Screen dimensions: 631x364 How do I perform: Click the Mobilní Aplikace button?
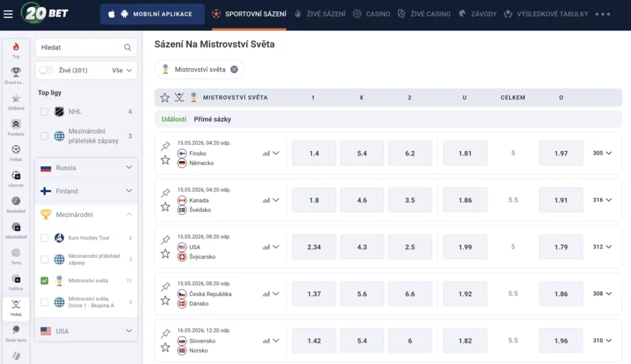click(152, 14)
